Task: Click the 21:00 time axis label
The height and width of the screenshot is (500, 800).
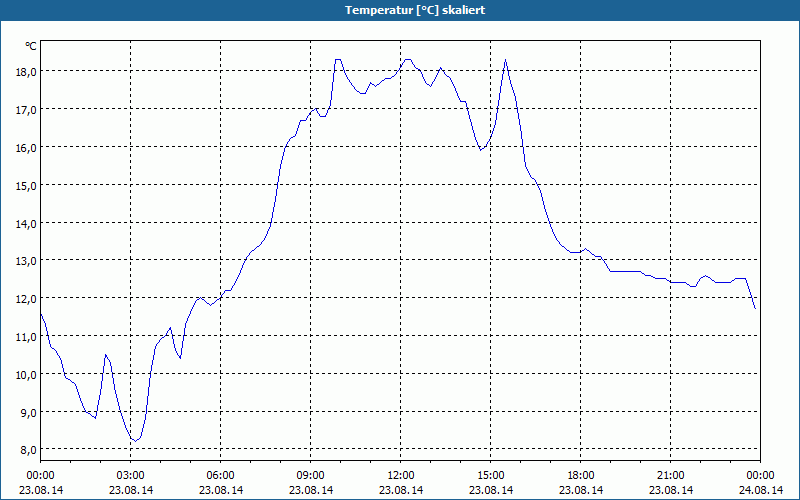Action: click(670, 476)
